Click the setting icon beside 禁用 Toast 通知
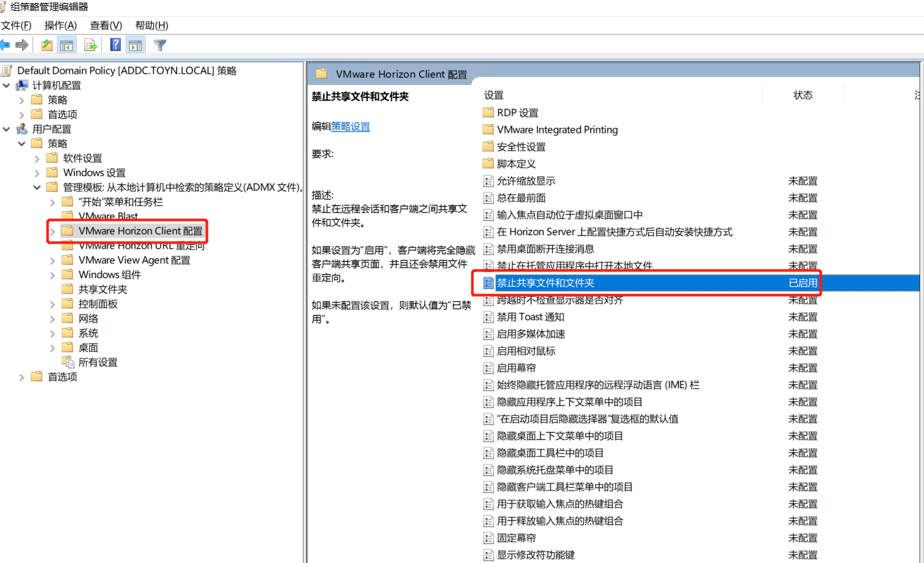The width and height of the screenshot is (924, 563). click(488, 317)
